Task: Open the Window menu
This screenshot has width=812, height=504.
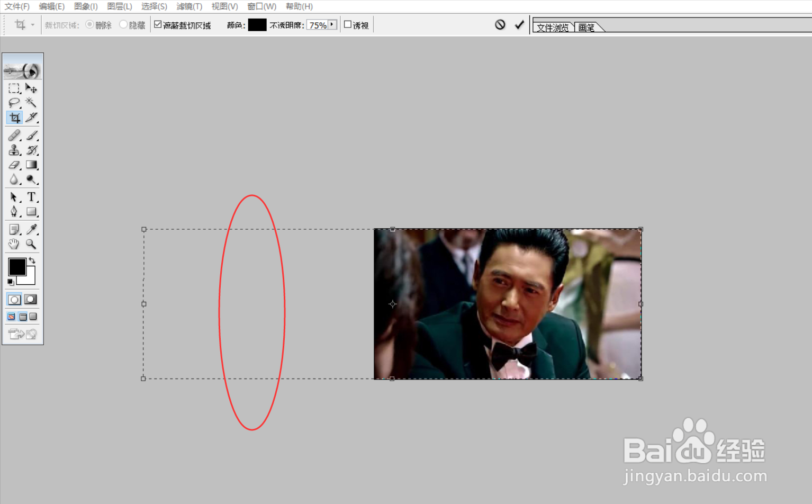Action: [262, 6]
